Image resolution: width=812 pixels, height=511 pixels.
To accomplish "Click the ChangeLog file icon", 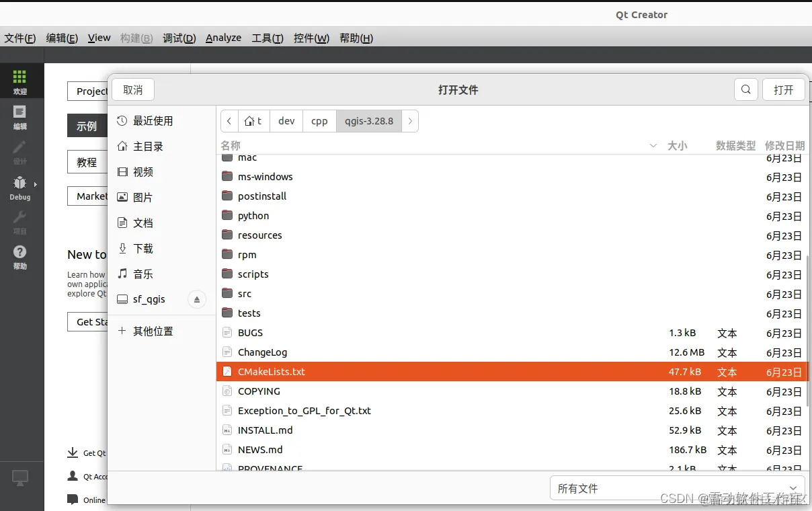I will [227, 352].
